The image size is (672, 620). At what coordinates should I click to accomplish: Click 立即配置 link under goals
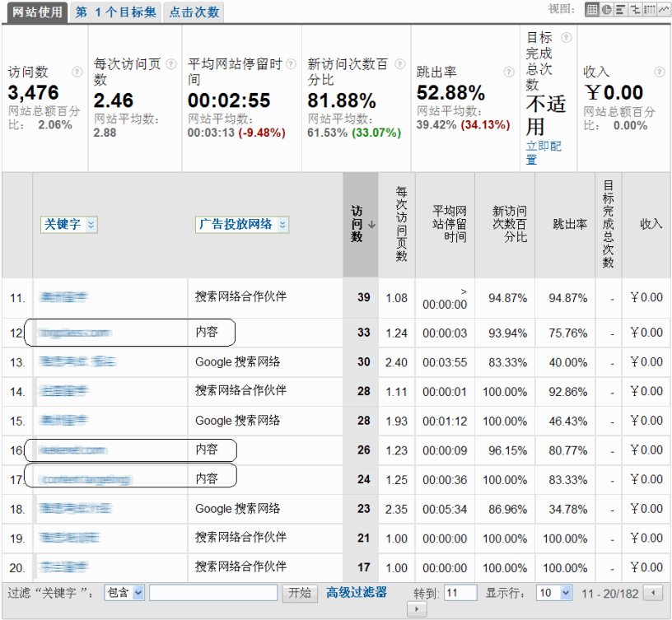[544, 152]
